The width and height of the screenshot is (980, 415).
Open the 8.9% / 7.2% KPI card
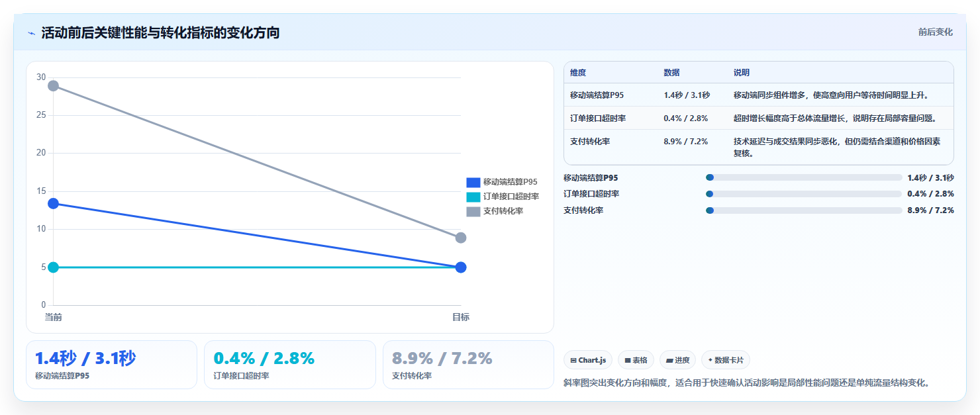click(x=468, y=365)
